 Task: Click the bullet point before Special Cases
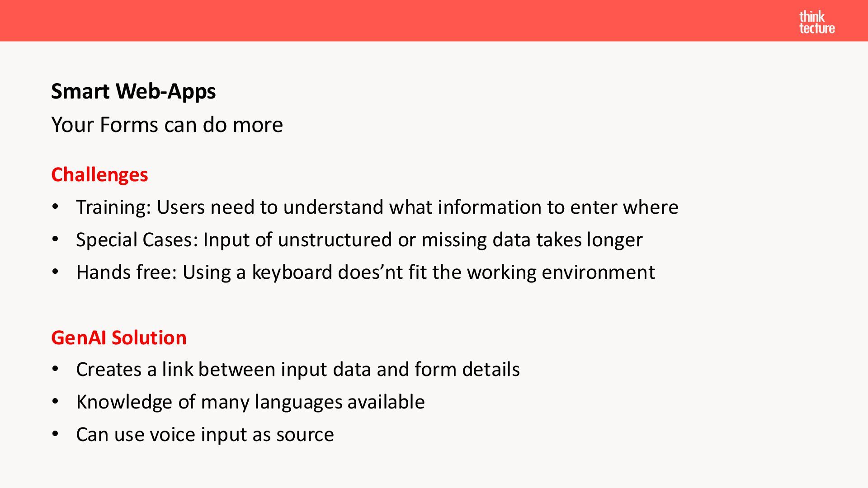pyautogui.click(x=55, y=239)
